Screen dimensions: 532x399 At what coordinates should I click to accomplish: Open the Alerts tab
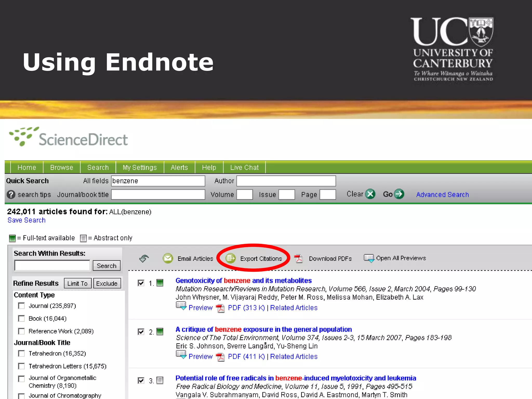pos(179,168)
